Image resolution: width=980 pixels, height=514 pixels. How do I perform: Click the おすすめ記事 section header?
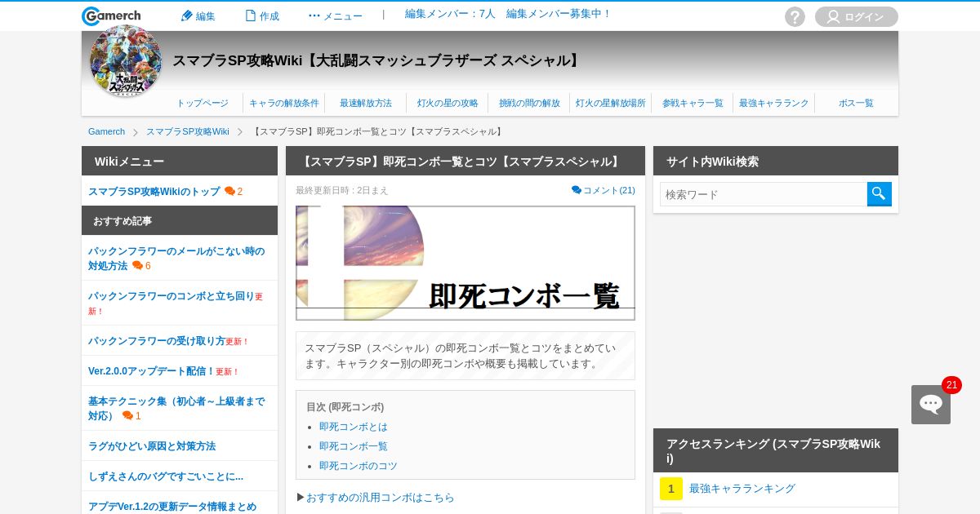(x=180, y=221)
